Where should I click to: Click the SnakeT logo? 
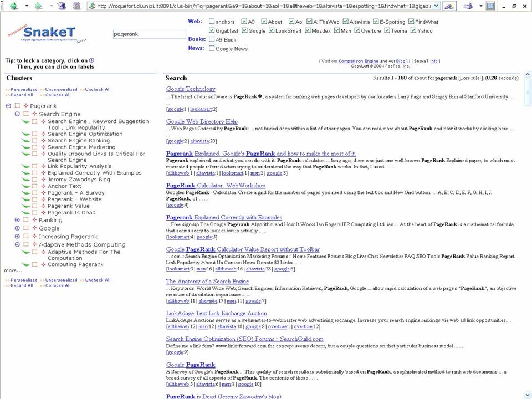click(47, 33)
